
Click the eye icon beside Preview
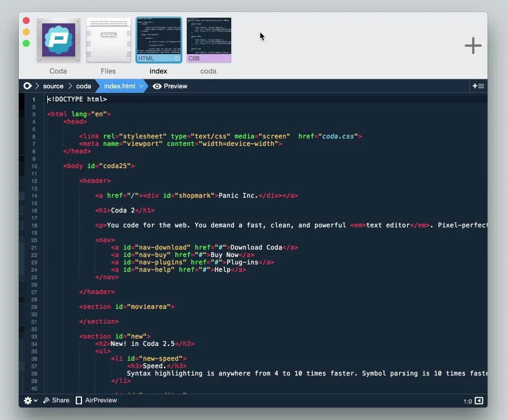click(157, 86)
